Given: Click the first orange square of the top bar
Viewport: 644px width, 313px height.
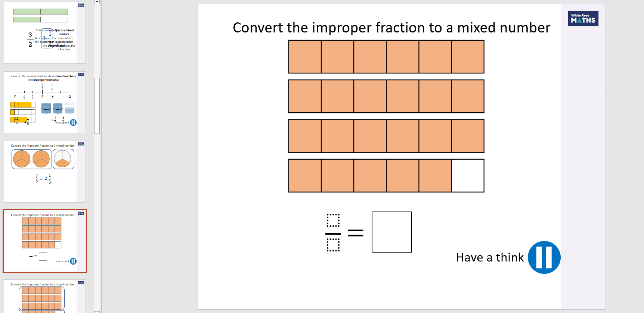Looking at the screenshot, I should 305,57.
